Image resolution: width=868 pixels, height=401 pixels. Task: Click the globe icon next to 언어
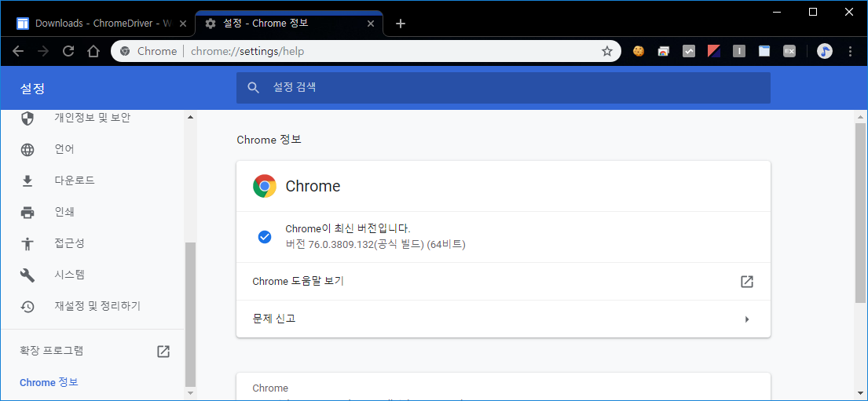(x=27, y=150)
